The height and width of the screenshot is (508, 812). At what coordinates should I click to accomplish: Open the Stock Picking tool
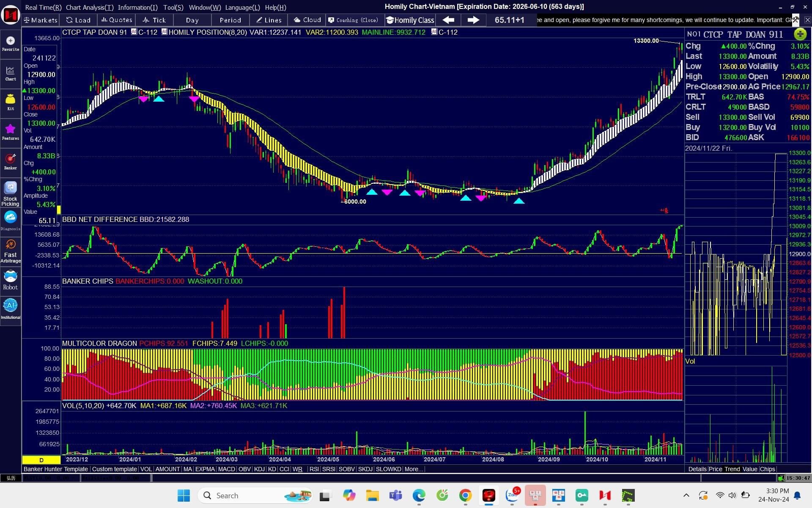point(11,194)
